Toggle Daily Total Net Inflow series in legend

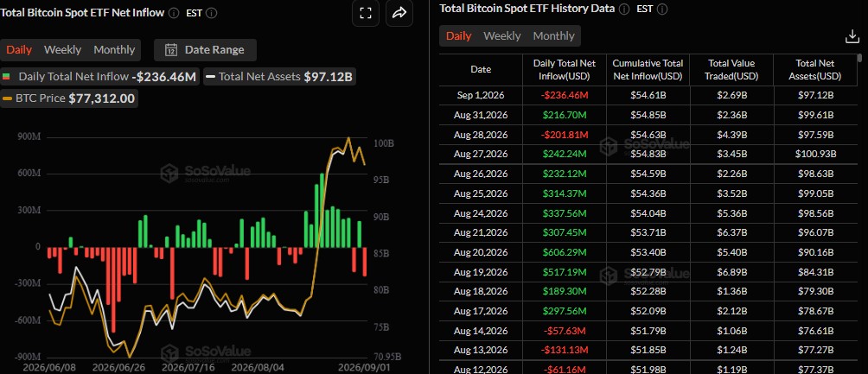click(x=99, y=77)
